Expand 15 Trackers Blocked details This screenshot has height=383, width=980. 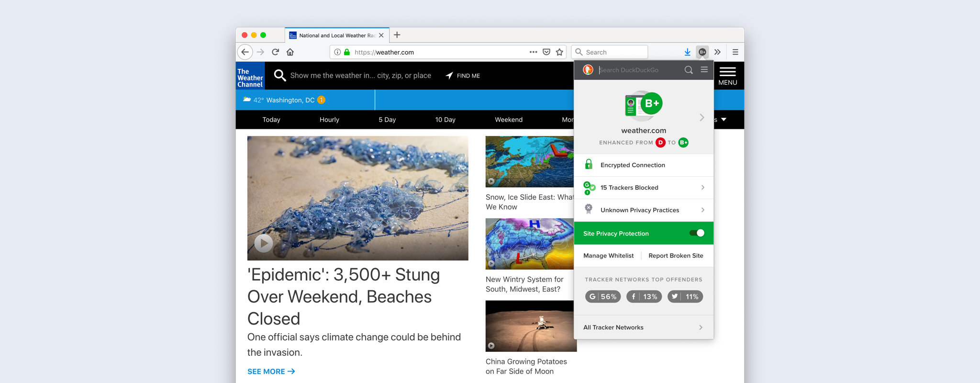tap(644, 188)
